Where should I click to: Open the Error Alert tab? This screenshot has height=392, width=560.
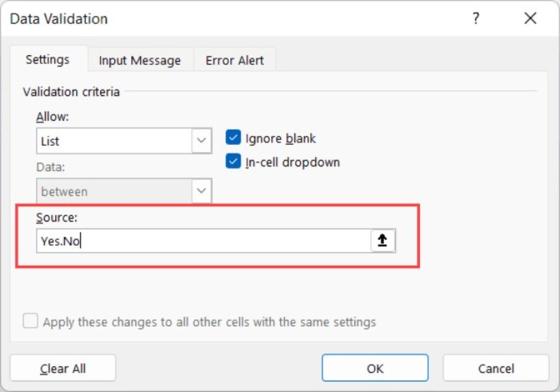tap(234, 60)
